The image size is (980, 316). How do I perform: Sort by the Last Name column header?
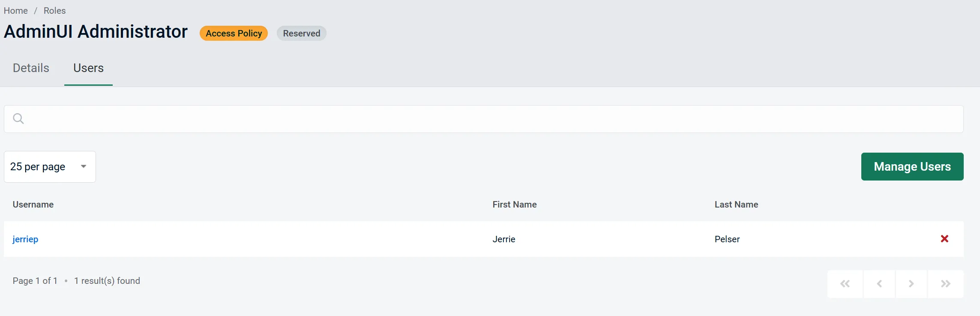point(736,205)
